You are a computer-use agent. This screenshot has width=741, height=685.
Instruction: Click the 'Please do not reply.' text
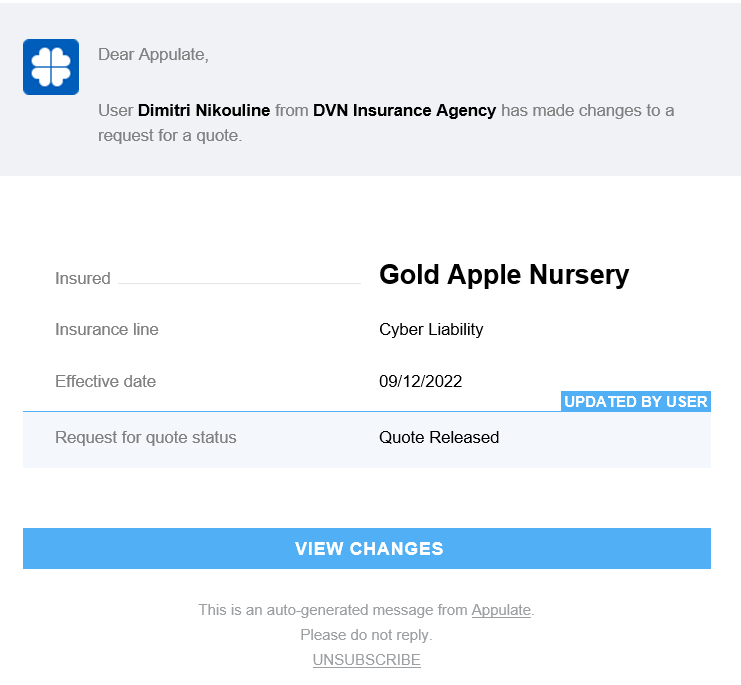(x=366, y=635)
